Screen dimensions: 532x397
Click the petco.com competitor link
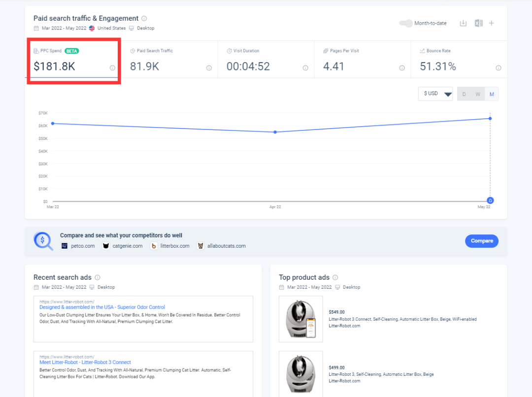pos(82,246)
